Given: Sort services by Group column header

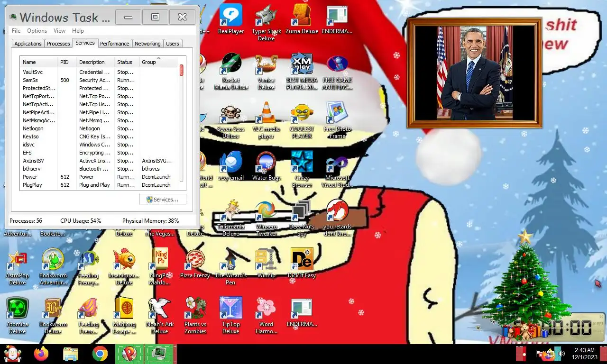Looking at the screenshot, I should tap(158, 62).
